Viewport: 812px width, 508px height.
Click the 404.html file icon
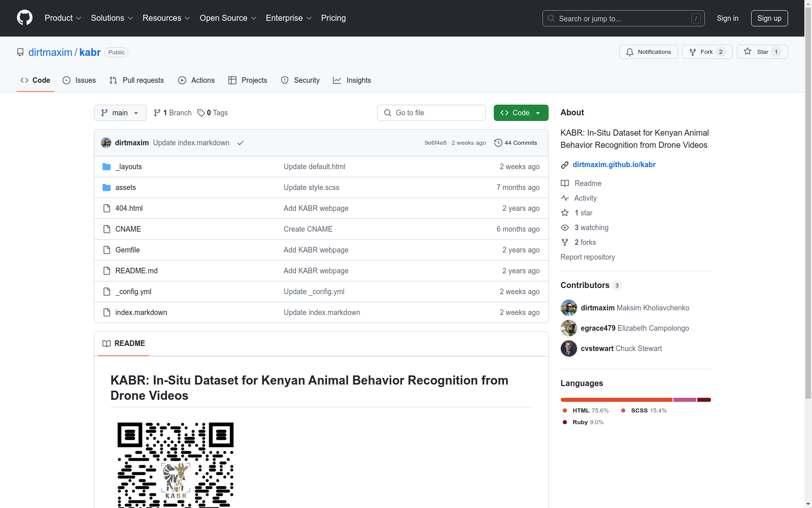click(107, 208)
